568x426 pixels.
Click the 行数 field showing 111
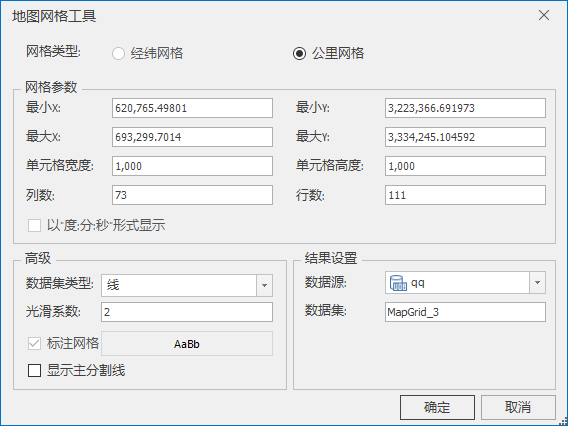point(465,195)
